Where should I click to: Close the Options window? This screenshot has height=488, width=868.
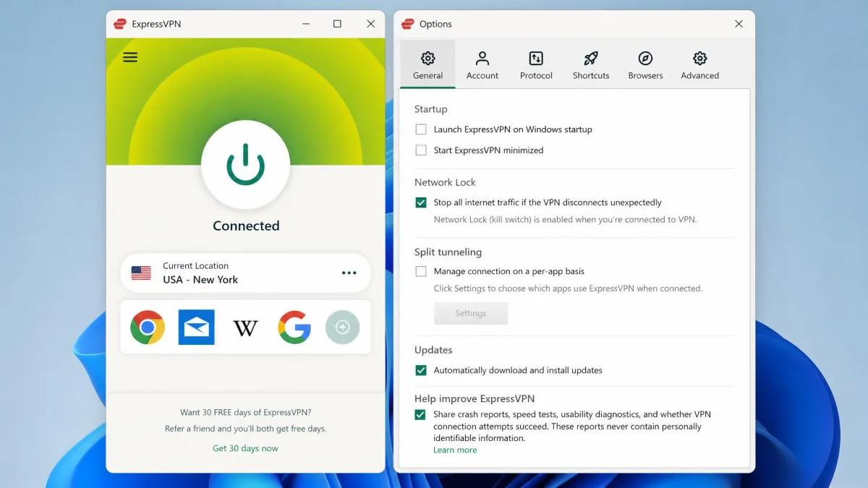[x=739, y=24]
